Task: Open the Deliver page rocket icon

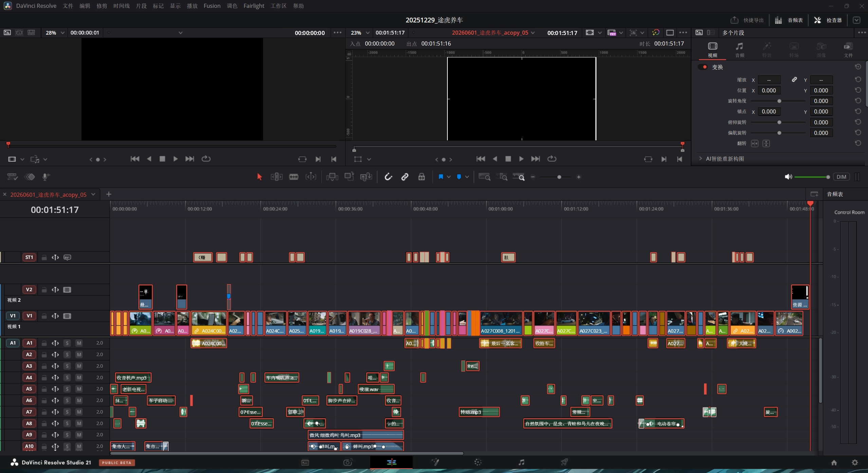Action: pyautogui.click(x=564, y=462)
